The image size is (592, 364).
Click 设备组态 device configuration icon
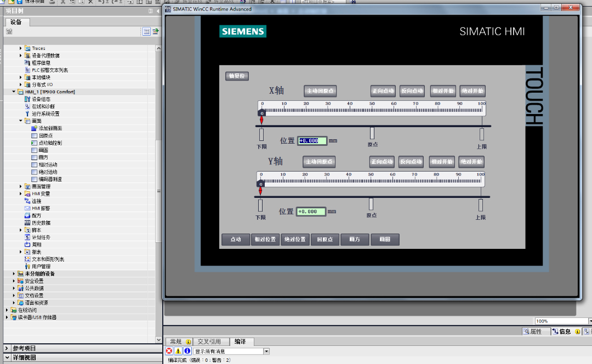click(x=27, y=99)
